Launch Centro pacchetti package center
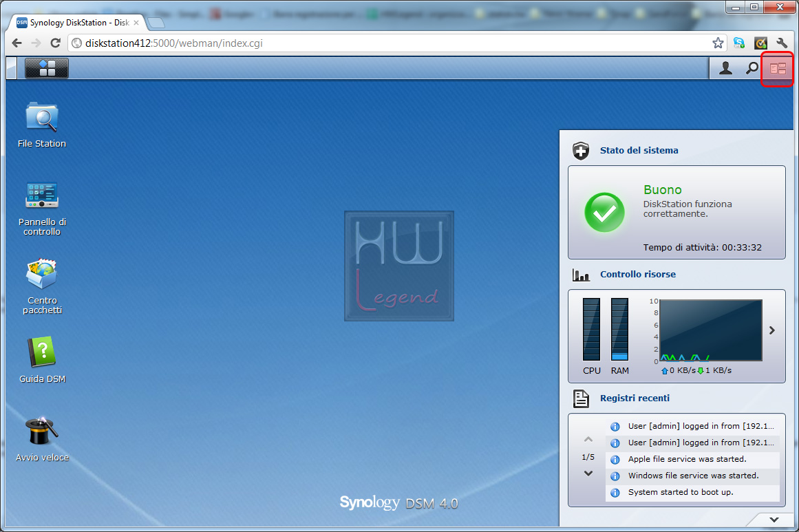 [x=42, y=286]
